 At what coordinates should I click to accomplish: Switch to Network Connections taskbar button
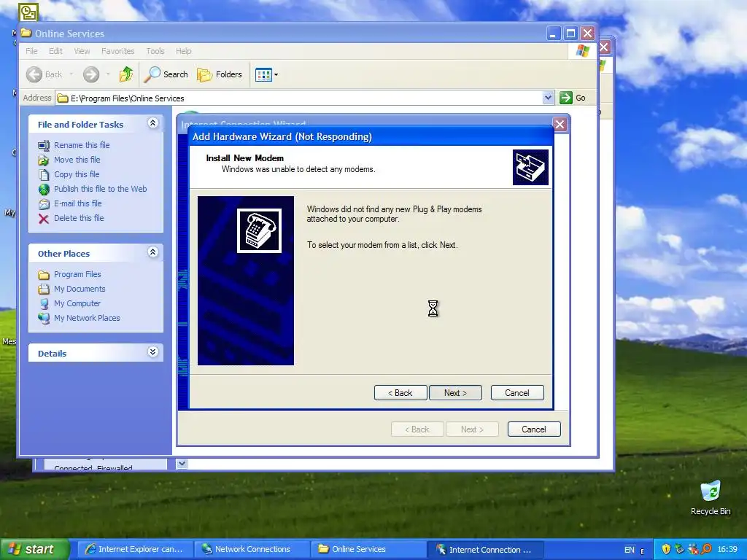pyautogui.click(x=252, y=549)
